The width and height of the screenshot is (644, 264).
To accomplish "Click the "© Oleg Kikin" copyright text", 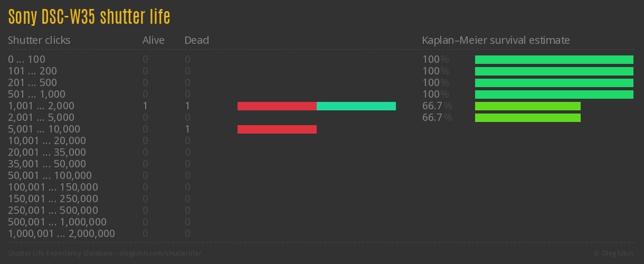I will click(614, 253).
